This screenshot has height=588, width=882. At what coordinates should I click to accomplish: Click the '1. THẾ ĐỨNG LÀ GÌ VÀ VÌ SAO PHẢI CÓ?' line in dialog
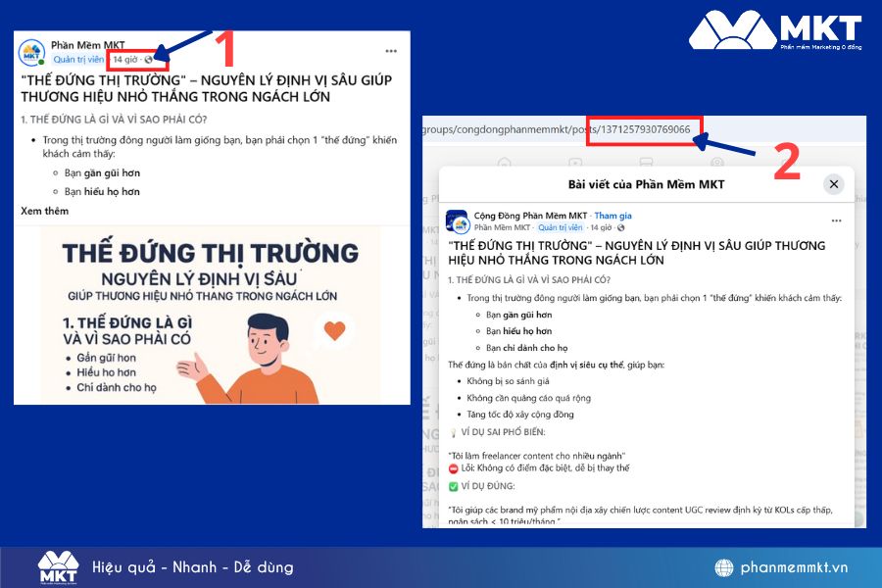(529, 279)
